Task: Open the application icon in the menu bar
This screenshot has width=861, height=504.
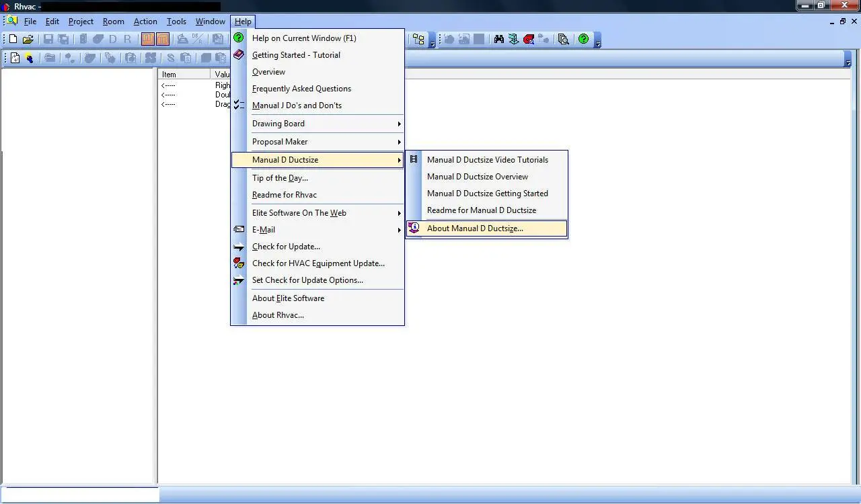Action: point(11,21)
